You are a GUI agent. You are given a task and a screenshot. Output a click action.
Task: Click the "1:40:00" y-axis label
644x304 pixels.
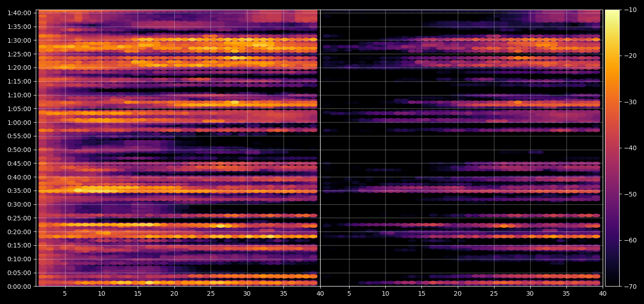pos(19,13)
